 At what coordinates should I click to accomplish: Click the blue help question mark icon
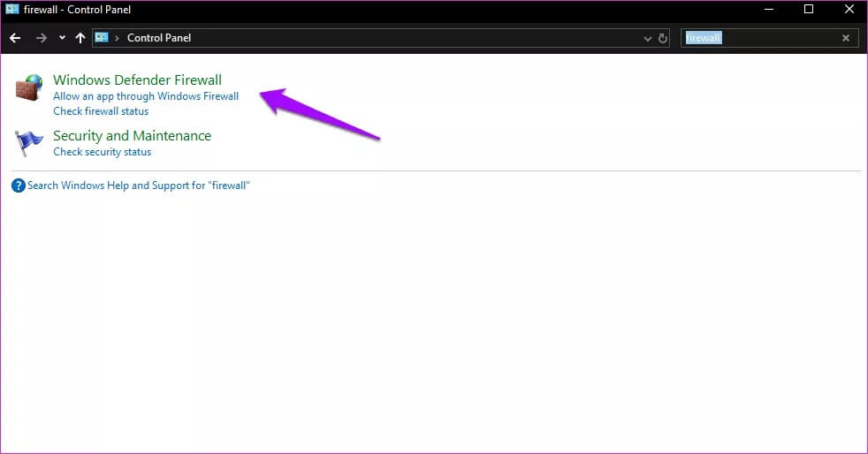coord(19,185)
